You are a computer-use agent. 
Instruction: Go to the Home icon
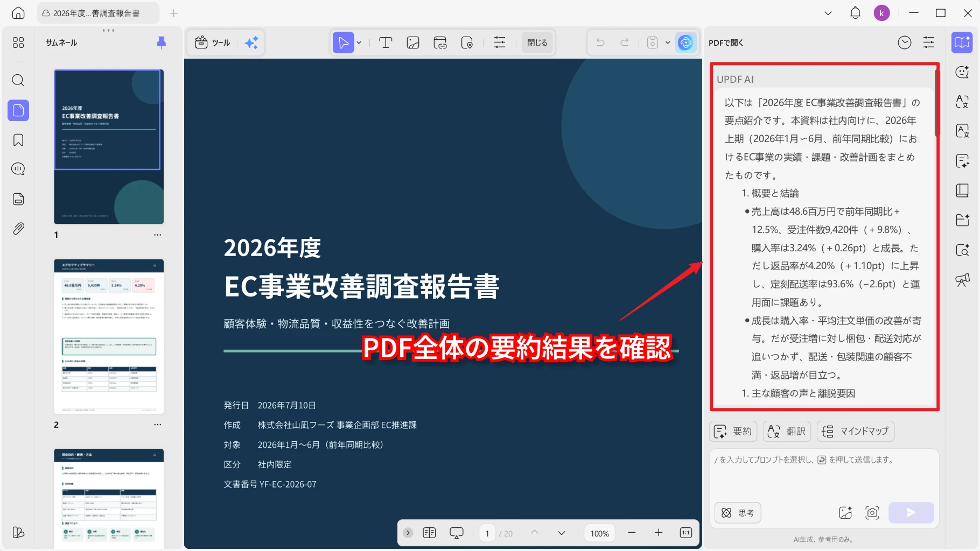pyautogui.click(x=18, y=13)
